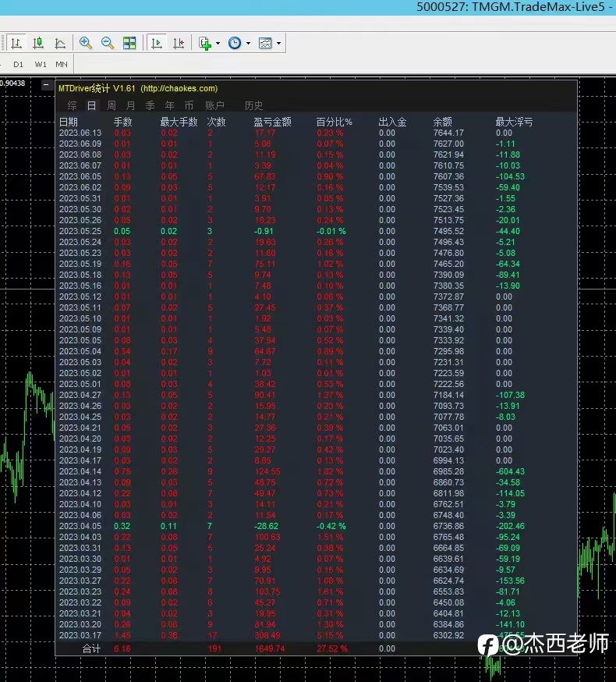
Task: Click the profit amount 124.55
Action: click(x=267, y=471)
